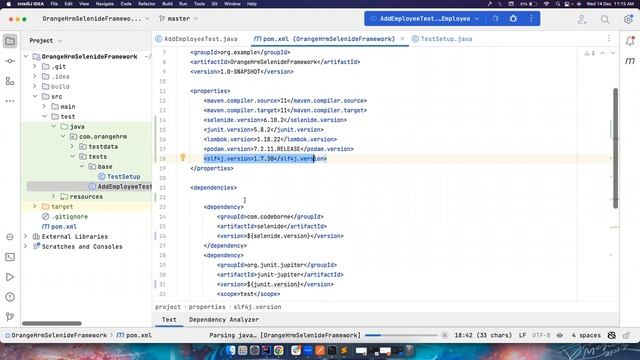This screenshot has width=640, height=360.
Task: Cancel the Parsing java background task
Action: click(444, 335)
